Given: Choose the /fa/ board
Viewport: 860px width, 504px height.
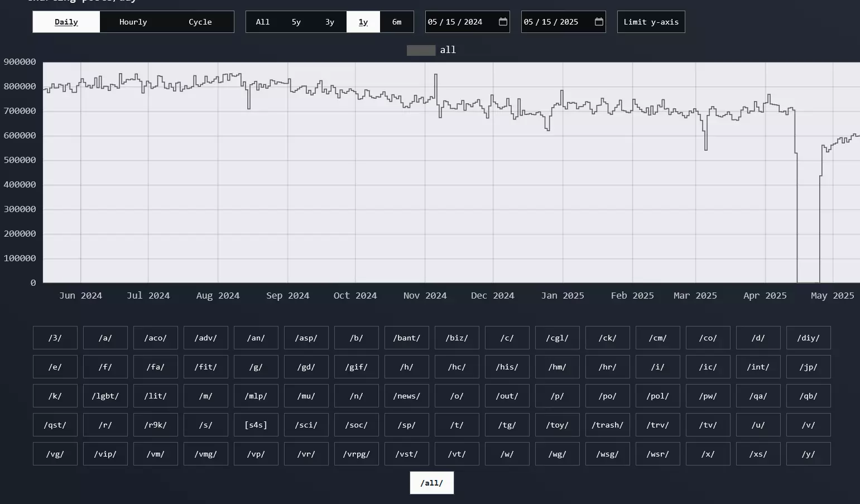Looking at the screenshot, I should point(156,367).
